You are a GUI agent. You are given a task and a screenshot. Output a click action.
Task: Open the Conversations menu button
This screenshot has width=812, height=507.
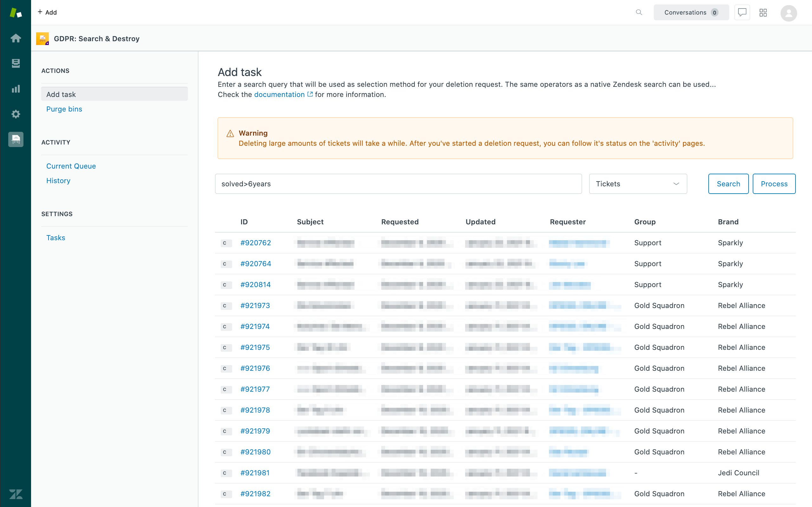click(x=691, y=12)
